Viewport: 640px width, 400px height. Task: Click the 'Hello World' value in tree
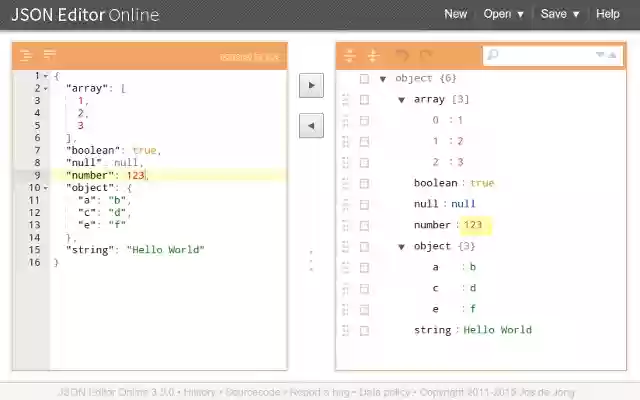497,330
